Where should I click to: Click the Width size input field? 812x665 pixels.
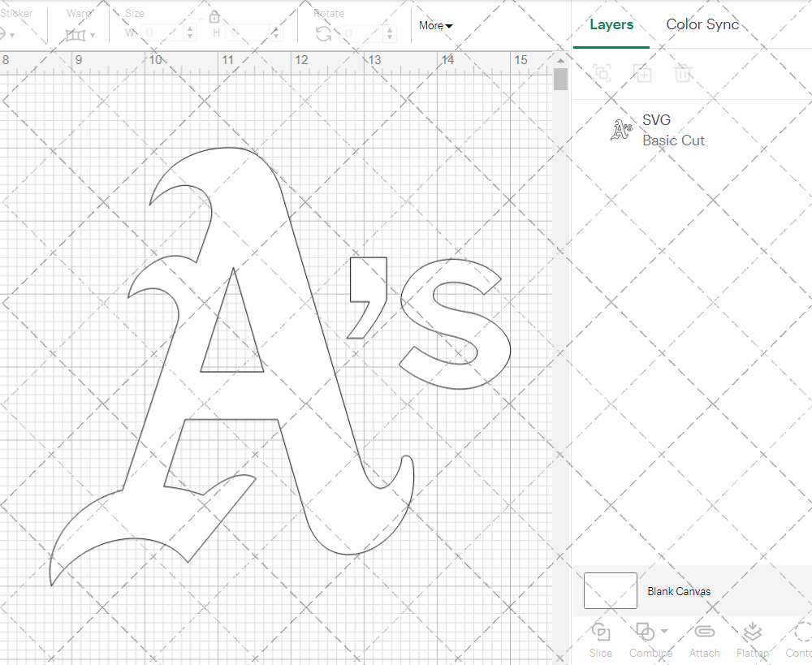163,33
